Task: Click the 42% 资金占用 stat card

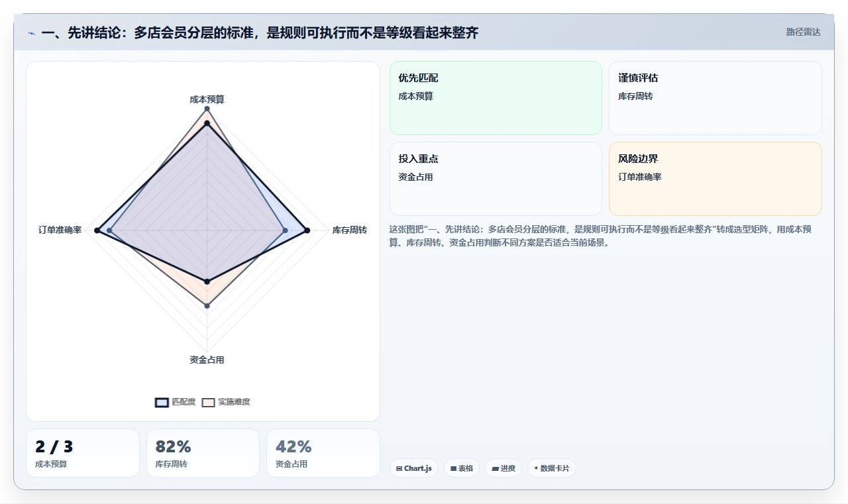Action: click(323, 453)
